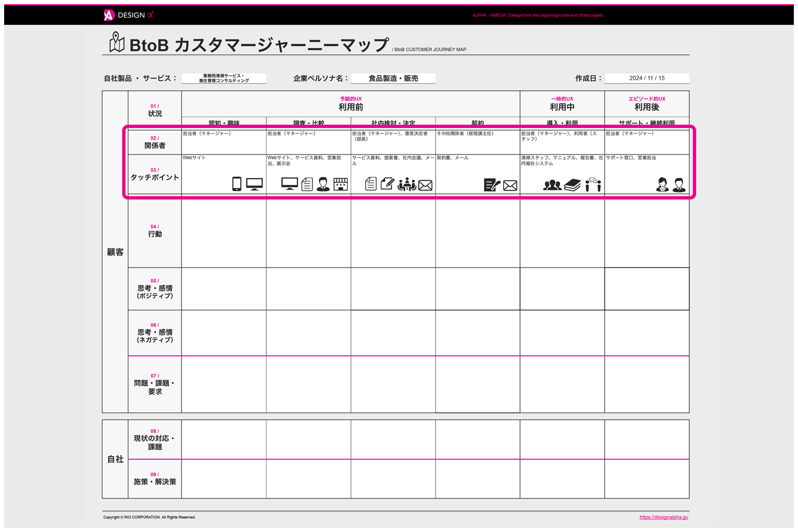Select the monitor icon next to the smartphone icon
Image resolution: width=798 pixels, height=532 pixels.
click(254, 184)
